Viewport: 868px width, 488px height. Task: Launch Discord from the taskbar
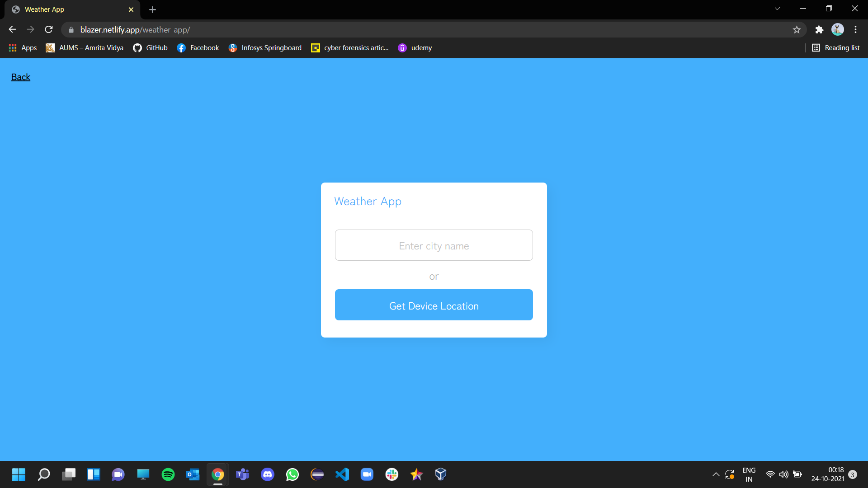pos(268,474)
